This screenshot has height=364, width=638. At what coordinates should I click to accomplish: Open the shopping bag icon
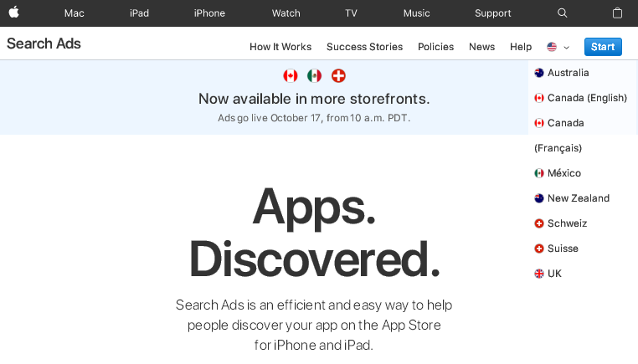tap(618, 13)
